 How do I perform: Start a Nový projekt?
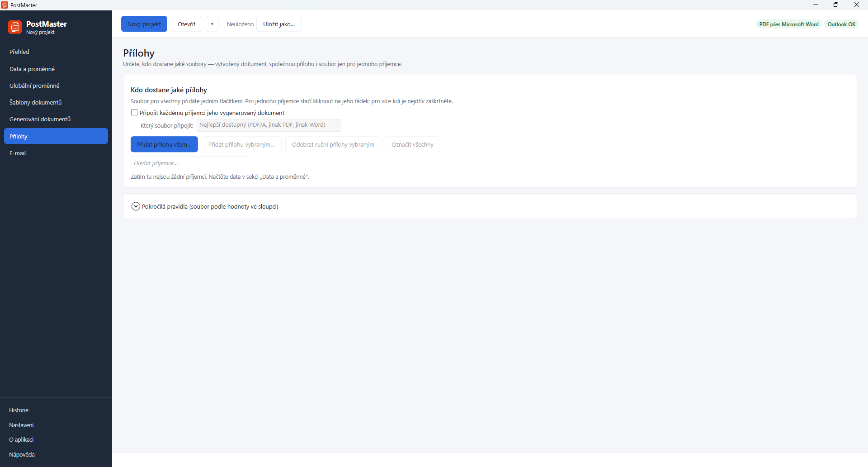[x=144, y=24]
